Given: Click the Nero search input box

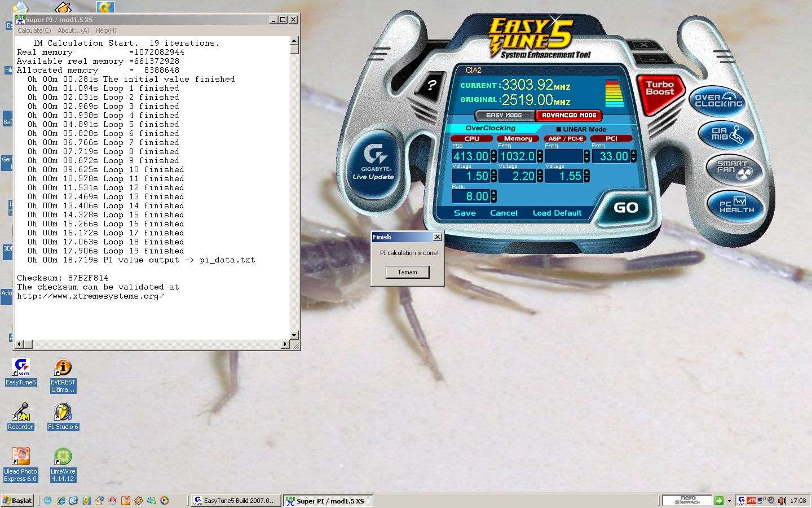Looking at the screenshot, I should pos(687,501).
